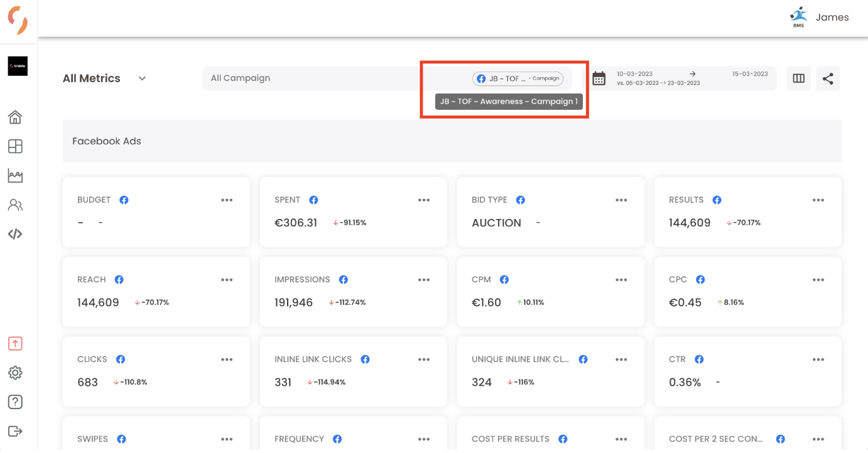The image size is (868, 453).
Task: Click Facebook icon beside CPC
Action: pos(701,280)
